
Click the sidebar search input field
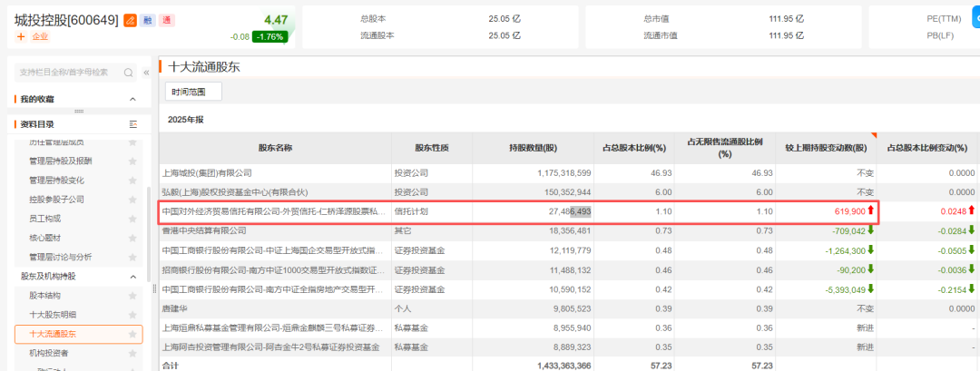tap(65, 73)
